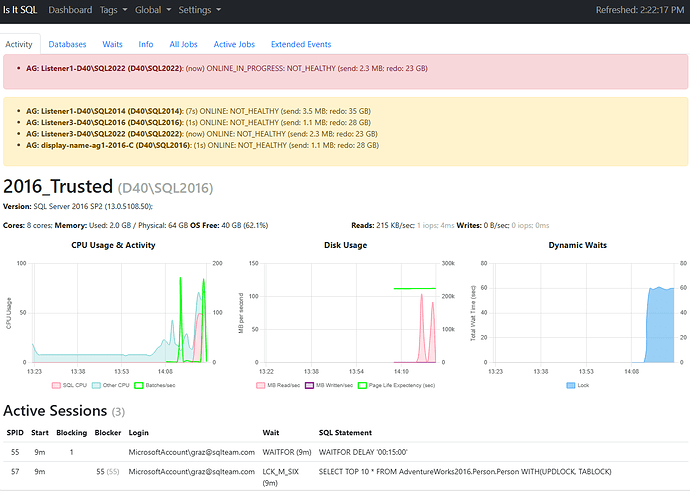Click the Listener1-D40\SQL2022 alert text
The width and height of the screenshot is (690, 491).
pos(227,68)
